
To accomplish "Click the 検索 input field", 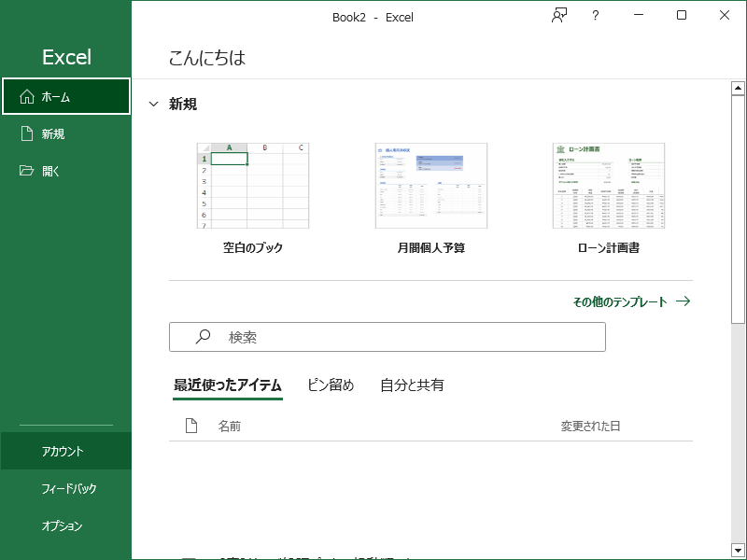I will [x=388, y=337].
